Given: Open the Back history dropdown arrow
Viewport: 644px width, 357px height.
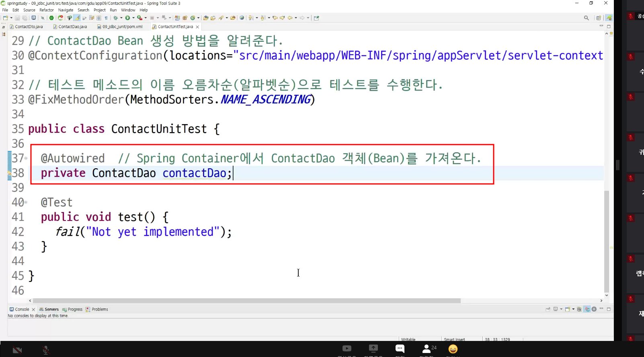Looking at the screenshot, I should (296, 18).
